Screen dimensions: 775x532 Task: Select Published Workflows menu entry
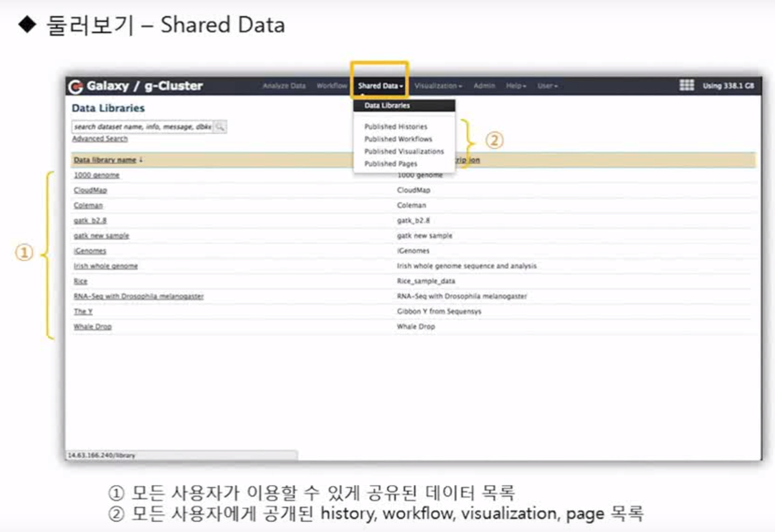coord(398,139)
